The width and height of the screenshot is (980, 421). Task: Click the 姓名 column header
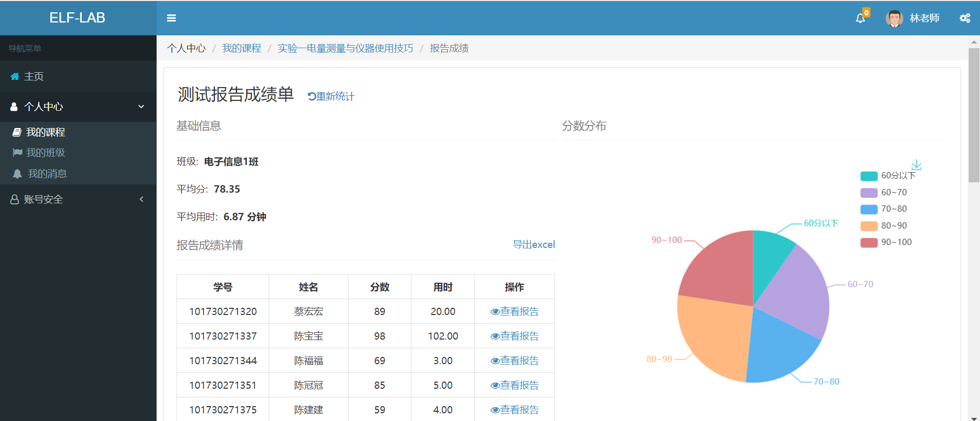[309, 287]
